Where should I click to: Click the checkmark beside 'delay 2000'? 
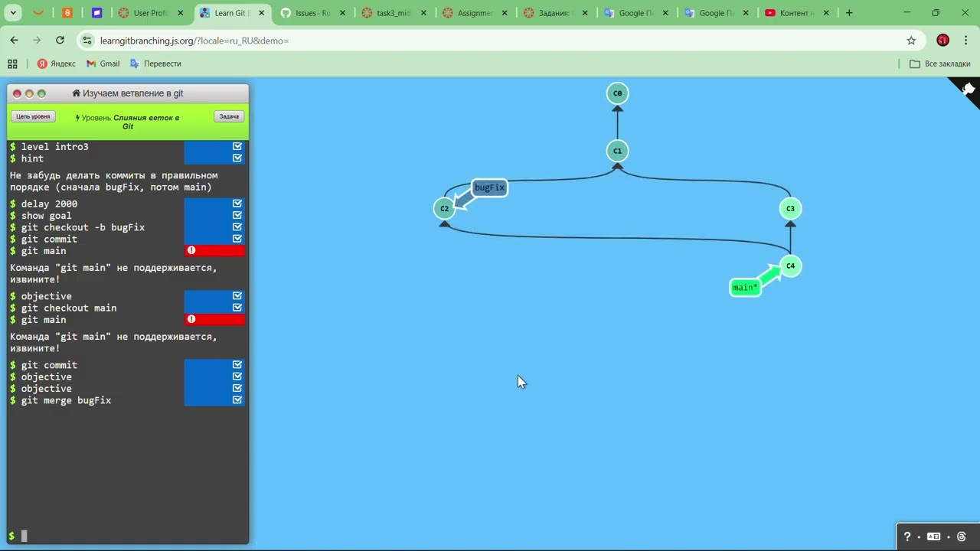click(237, 204)
